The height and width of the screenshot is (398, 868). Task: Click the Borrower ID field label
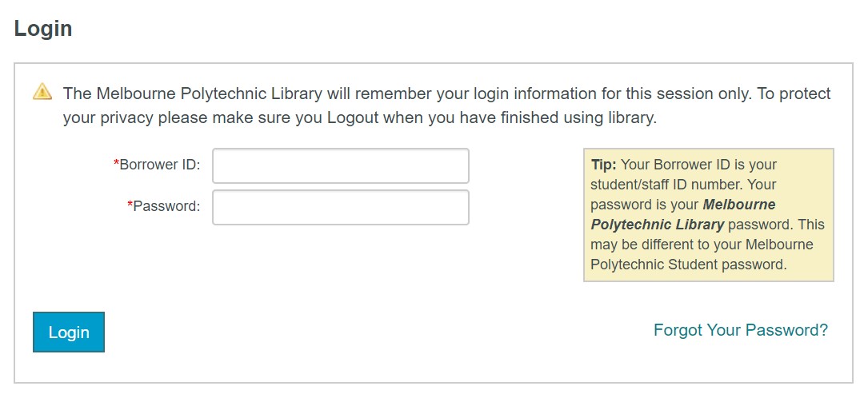click(x=160, y=165)
